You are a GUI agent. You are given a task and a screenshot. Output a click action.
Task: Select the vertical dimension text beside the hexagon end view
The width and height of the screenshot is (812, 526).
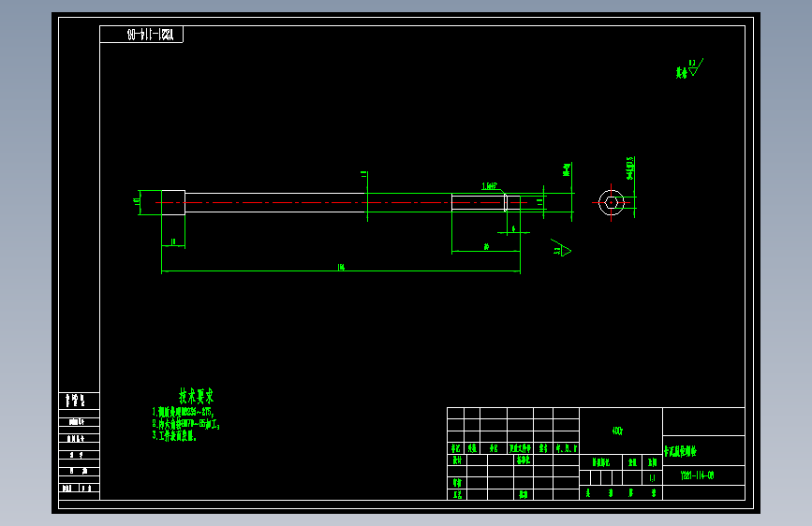[x=629, y=168]
